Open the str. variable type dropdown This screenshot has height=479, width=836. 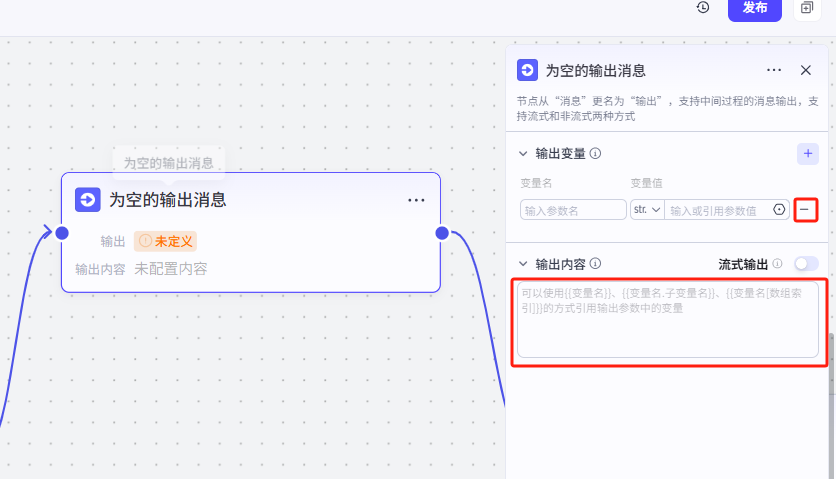point(646,210)
